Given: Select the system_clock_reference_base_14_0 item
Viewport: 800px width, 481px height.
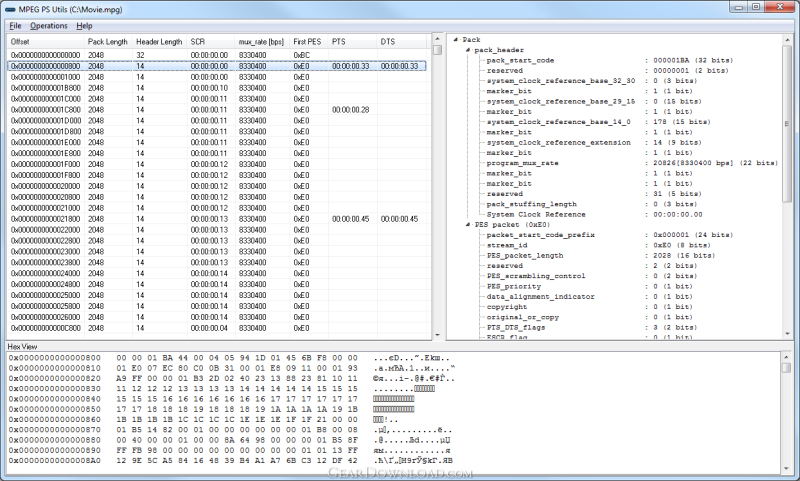Looking at the screenshot, I should (559, 122).
